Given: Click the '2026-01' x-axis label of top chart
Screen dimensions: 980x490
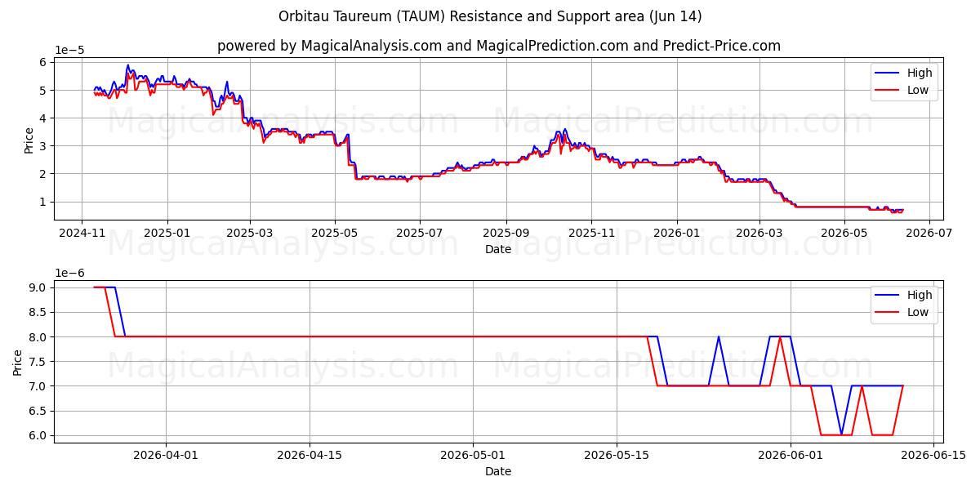Looking at the screenshot, I should click(677, 233).
